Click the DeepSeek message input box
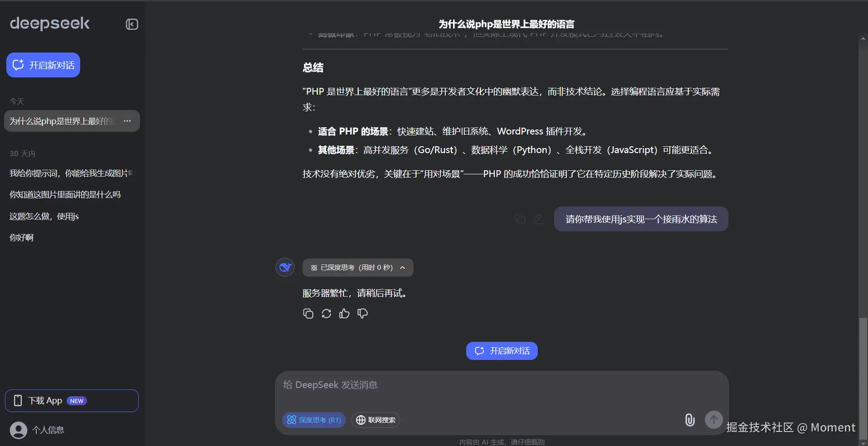The height and width of the screenshot is (446, 868). point(498,385)
